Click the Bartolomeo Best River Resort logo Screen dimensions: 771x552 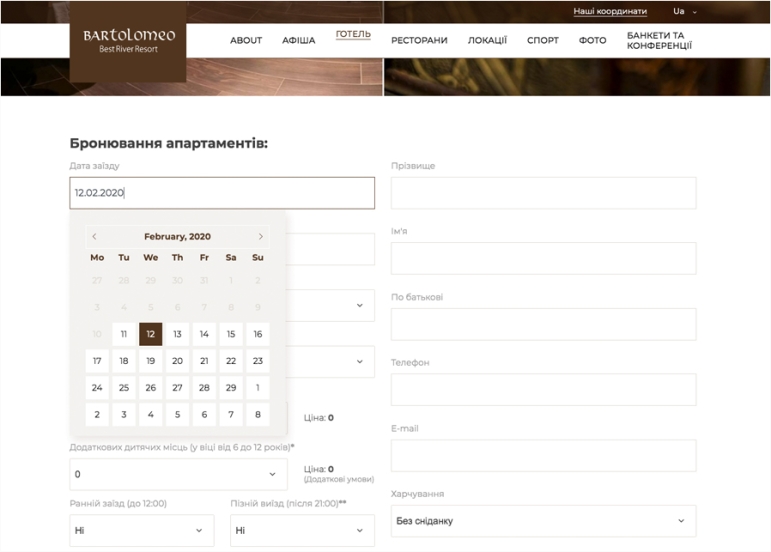(x=128, y=40)
